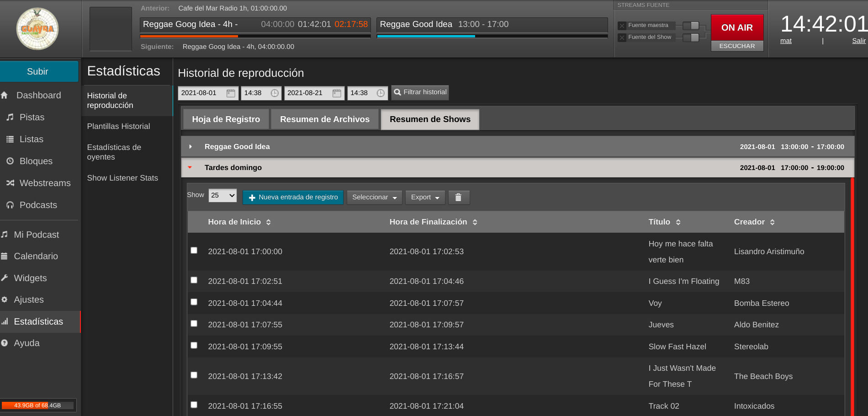The width and height of the screenshot is (868, 416).
Task: Open Plantillas Historial submenu item
Action: (x=119, y=126)
